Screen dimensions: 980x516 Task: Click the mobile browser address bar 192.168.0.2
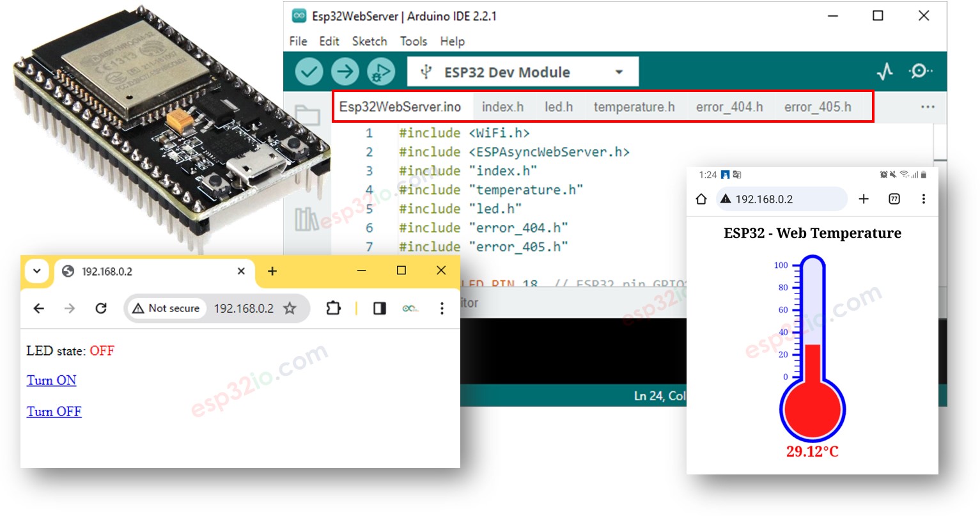781,199
